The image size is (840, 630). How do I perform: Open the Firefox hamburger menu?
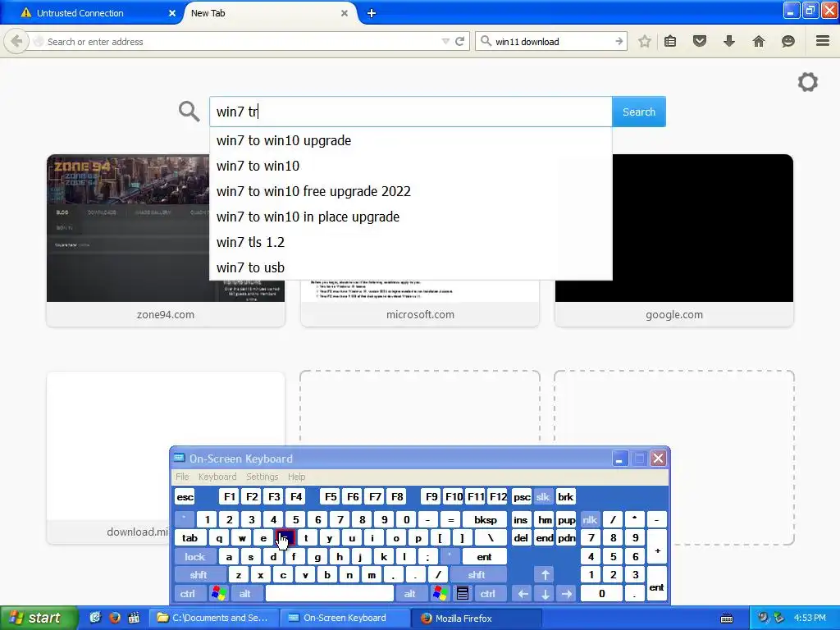823,41
